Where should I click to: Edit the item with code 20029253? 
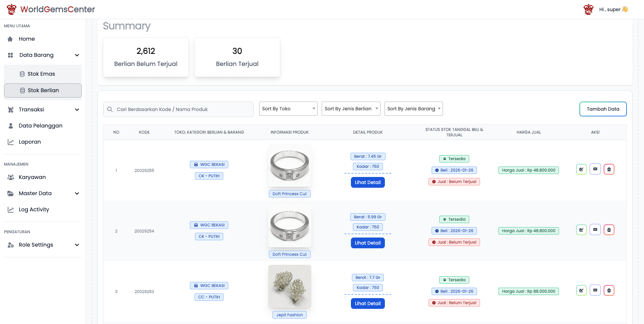tap(581, 290)
